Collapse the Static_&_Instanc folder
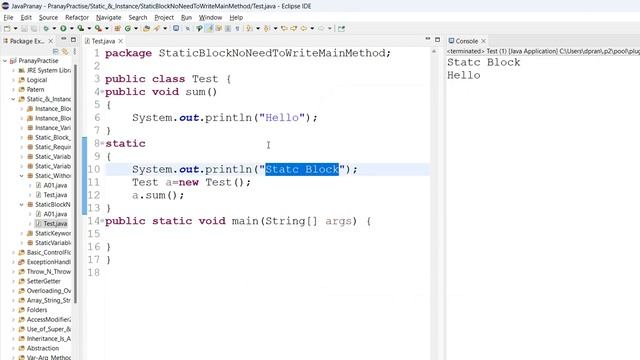 coord(13,99)
